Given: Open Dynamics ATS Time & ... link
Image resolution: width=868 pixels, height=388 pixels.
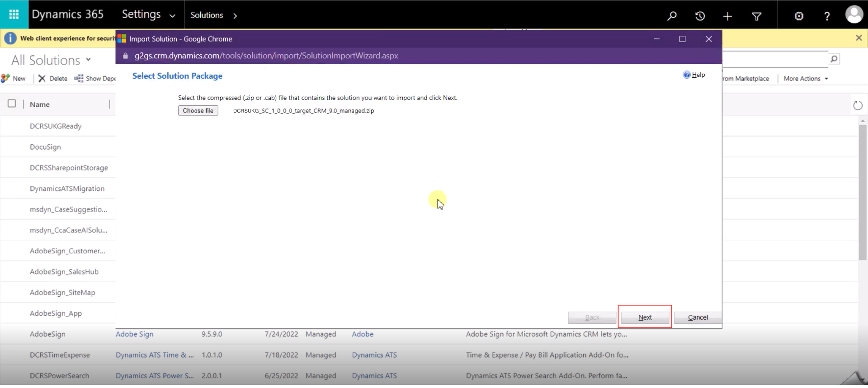Looking at the screenshot, I should pos(155,355).
